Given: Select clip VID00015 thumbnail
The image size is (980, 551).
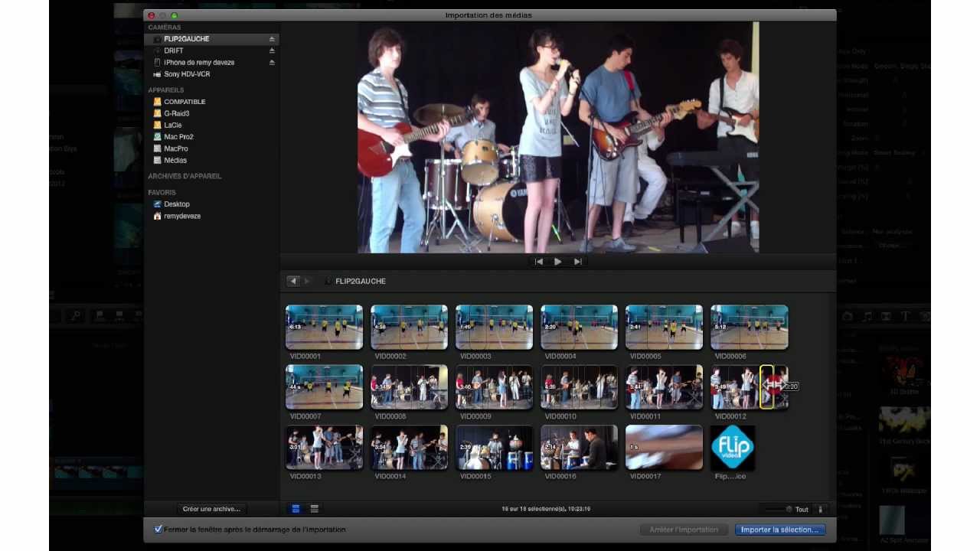Looking at the screenshot, I should [x=495, y=447].
